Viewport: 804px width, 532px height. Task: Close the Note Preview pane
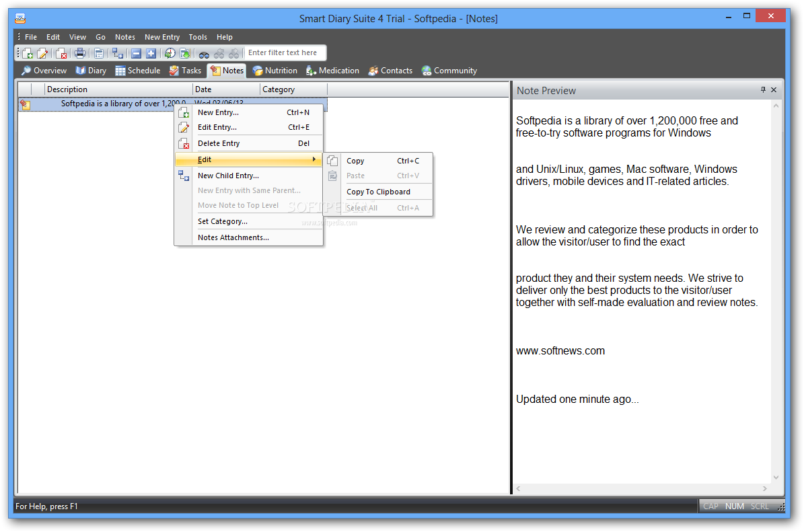tap(774, 89)
